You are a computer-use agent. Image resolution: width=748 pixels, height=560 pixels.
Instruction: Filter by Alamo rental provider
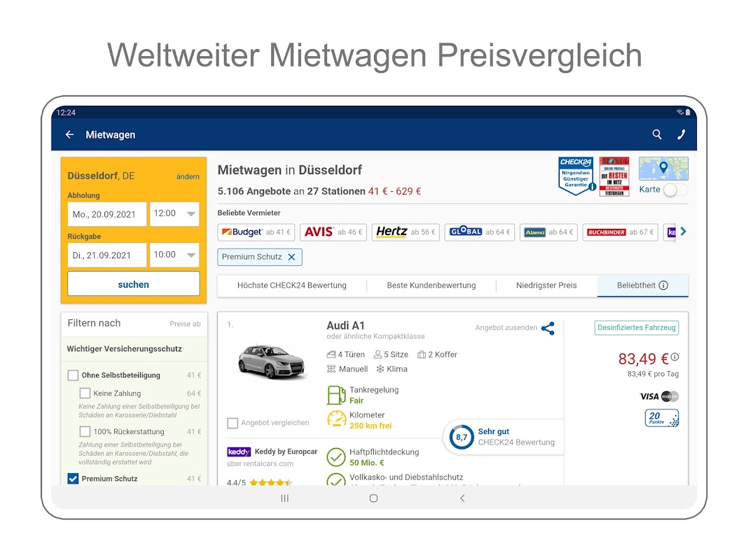coord(548,232)
